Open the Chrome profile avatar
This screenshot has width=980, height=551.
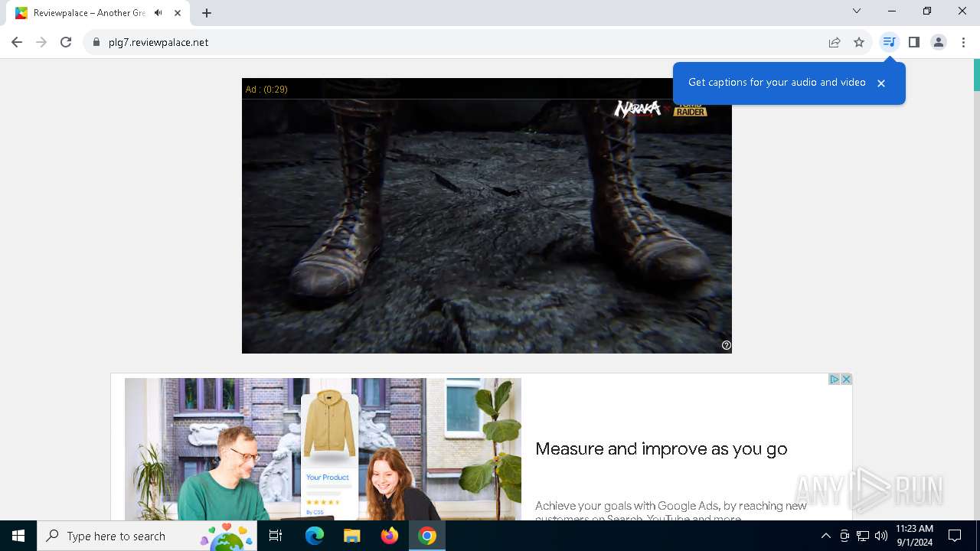pyautogui.click(x=939, y=42)
